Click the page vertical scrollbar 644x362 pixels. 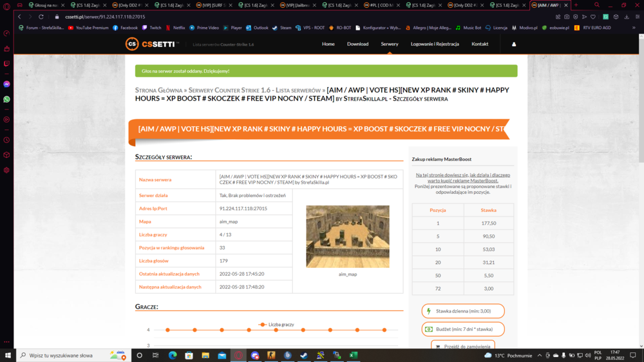point(641,99)
